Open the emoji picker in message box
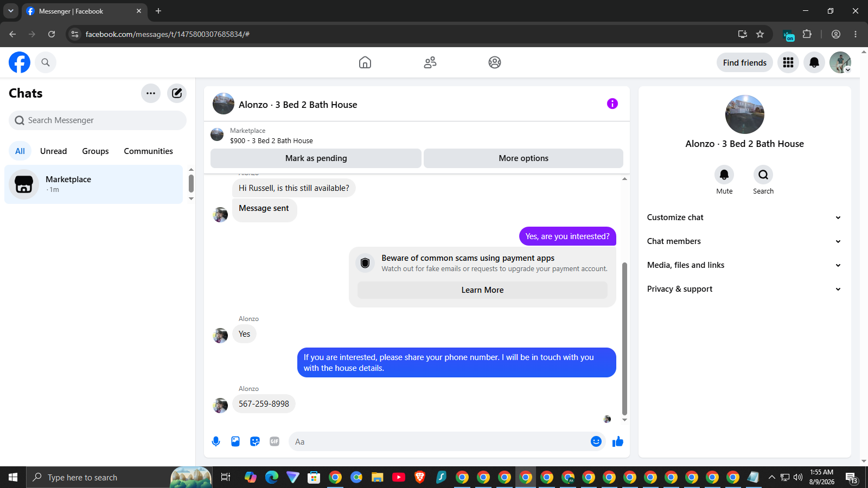This screenshot has width=868, height=488. [x=596, y=441]
